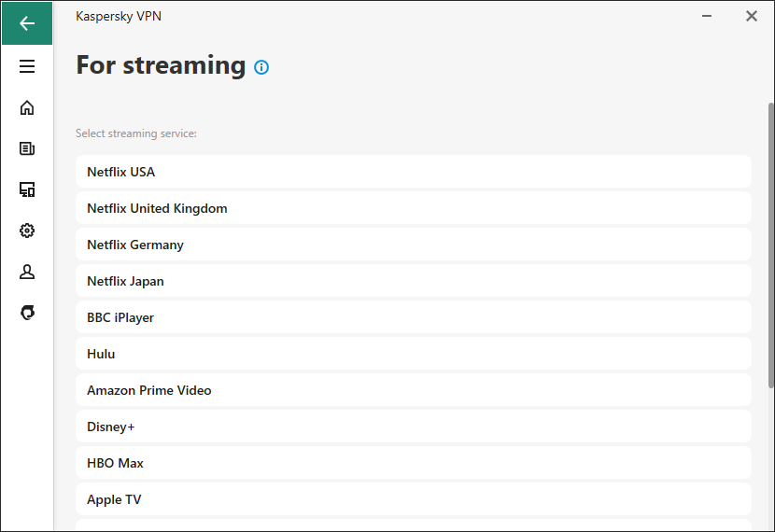Open the support headset icon
This screenshot has width=775, height=532.
click(x=27, y=313)
